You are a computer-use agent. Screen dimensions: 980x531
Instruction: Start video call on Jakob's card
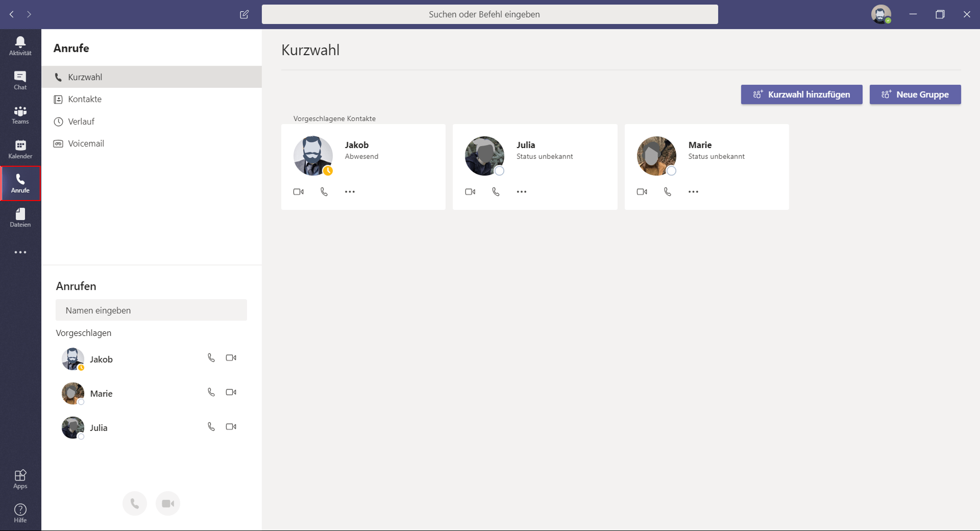point(298,192)
